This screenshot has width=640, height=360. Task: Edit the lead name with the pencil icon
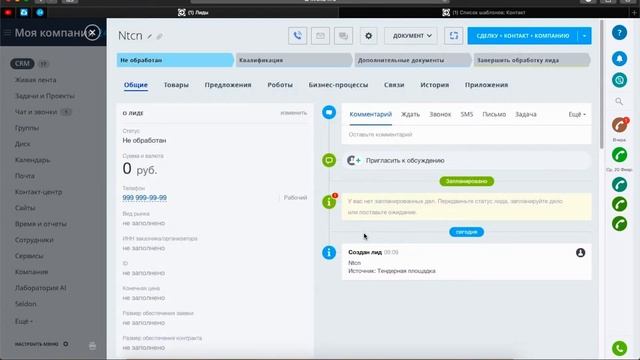tap(150, 37)
